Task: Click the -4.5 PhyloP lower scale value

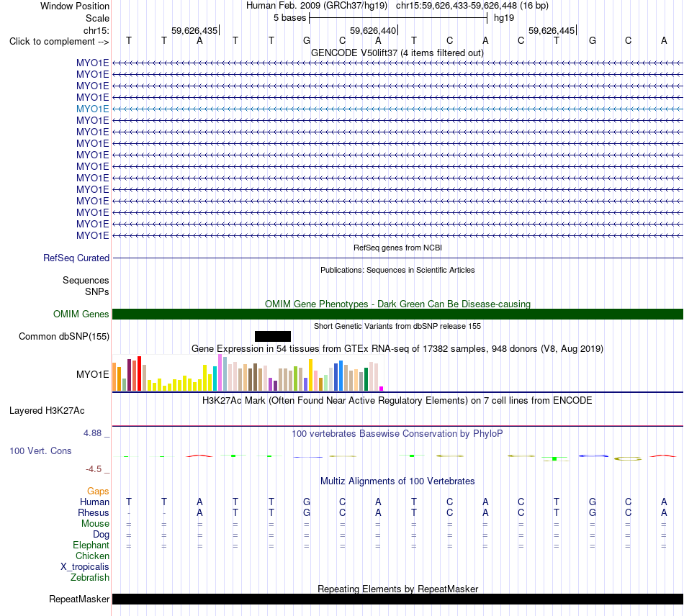Action: [94, 469]
